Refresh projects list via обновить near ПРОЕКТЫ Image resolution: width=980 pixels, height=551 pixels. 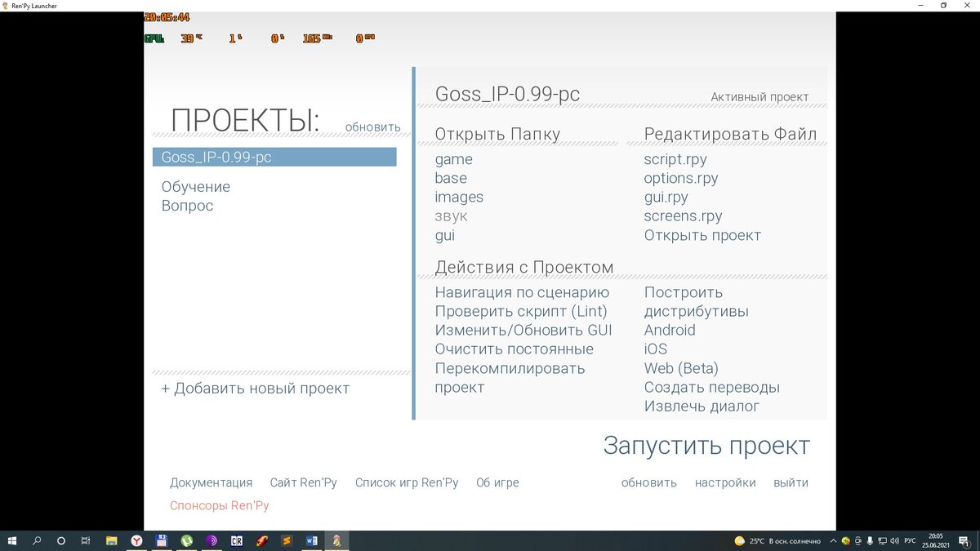pyautogui.click(x=372, y=127)
